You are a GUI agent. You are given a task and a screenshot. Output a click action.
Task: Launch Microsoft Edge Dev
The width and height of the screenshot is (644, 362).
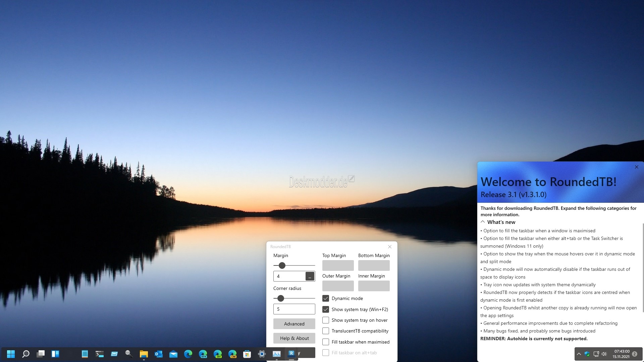218,354
